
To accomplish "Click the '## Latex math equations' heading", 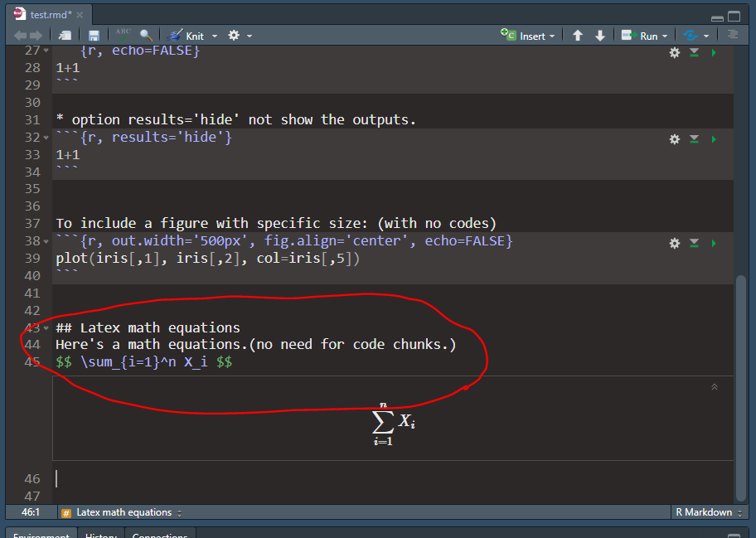I will pyautogui.click(x=148, y=328).
